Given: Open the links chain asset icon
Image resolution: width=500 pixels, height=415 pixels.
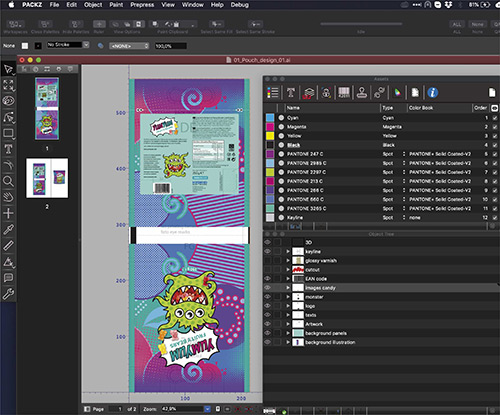Looking at the screenshot, I should click(x=379, y=93).
